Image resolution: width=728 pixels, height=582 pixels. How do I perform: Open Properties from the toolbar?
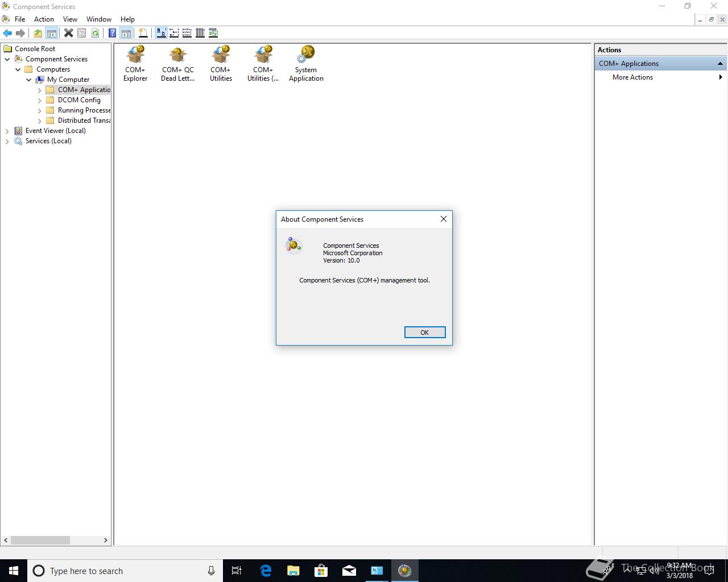[x=81, y=33]
